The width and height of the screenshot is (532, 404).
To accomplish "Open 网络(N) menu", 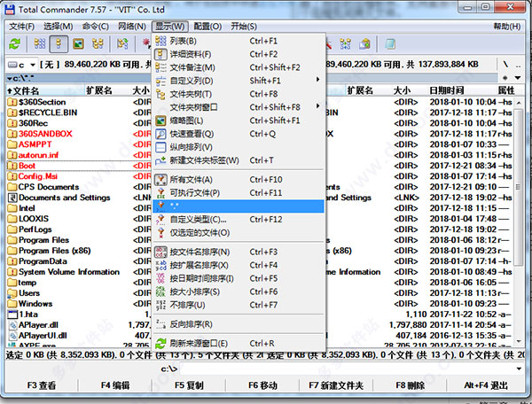I will click(132, 27).
